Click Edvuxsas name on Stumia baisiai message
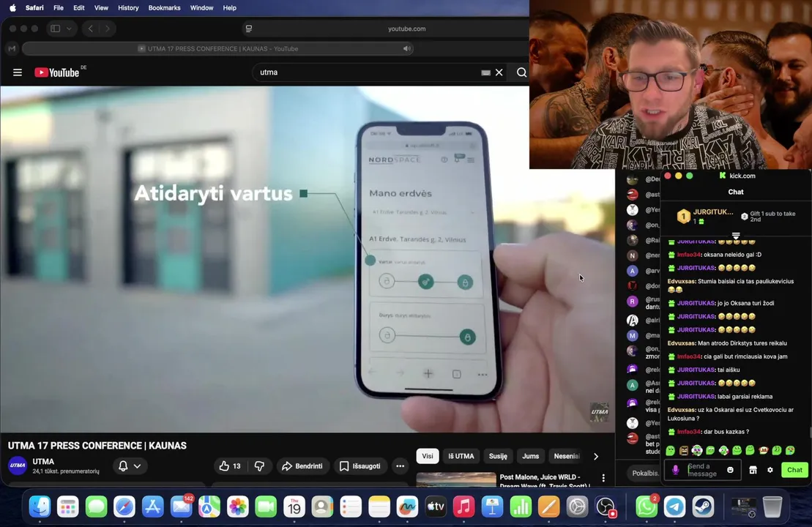The width and height of the screenshot is (812, 527). 681,282
